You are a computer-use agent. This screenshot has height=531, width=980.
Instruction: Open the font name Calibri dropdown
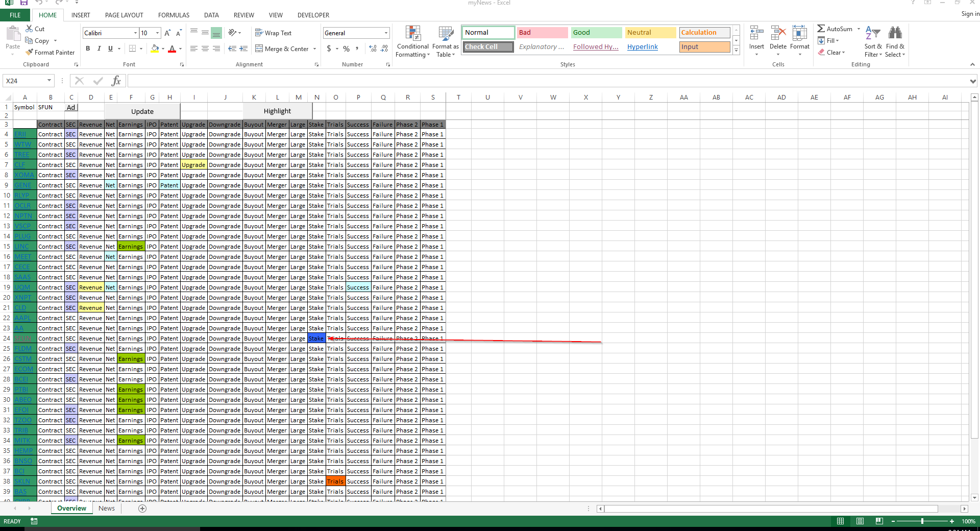point(135,33)
